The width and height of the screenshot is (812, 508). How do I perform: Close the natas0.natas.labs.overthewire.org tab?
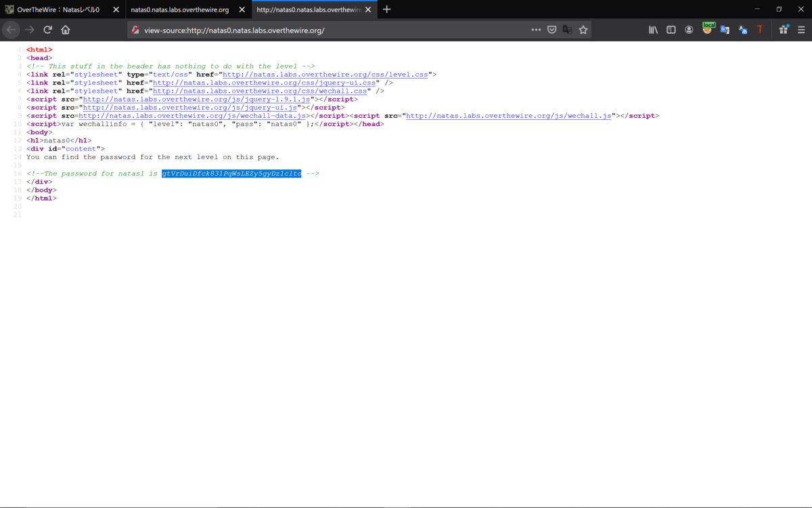pyautogui.click(x=242, y=9)
